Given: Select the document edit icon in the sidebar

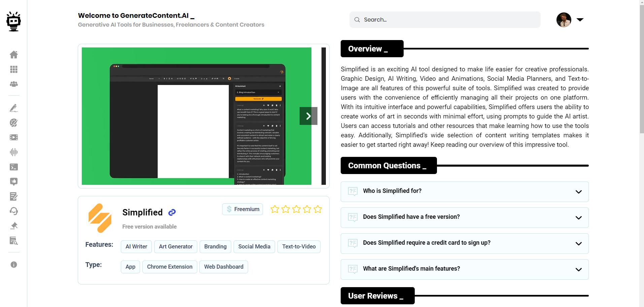Looking at the screenshot, I should click(x=14, y=196).
